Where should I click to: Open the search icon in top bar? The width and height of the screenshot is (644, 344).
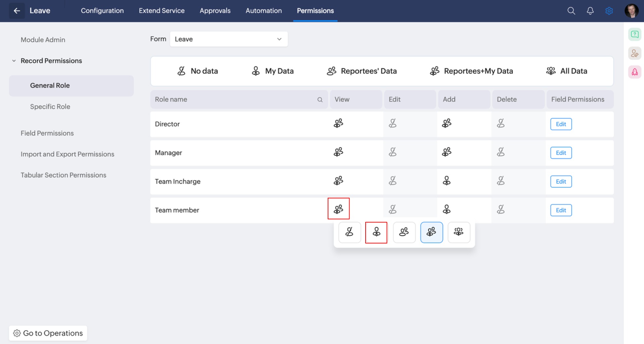click(571, 11)
